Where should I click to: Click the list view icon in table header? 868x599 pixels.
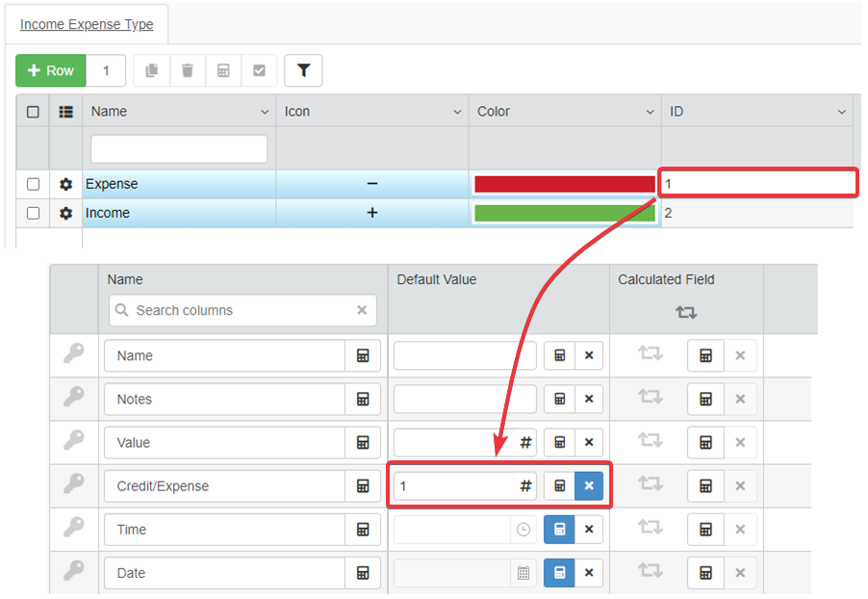pyautogui.click(x=65, y=112)
